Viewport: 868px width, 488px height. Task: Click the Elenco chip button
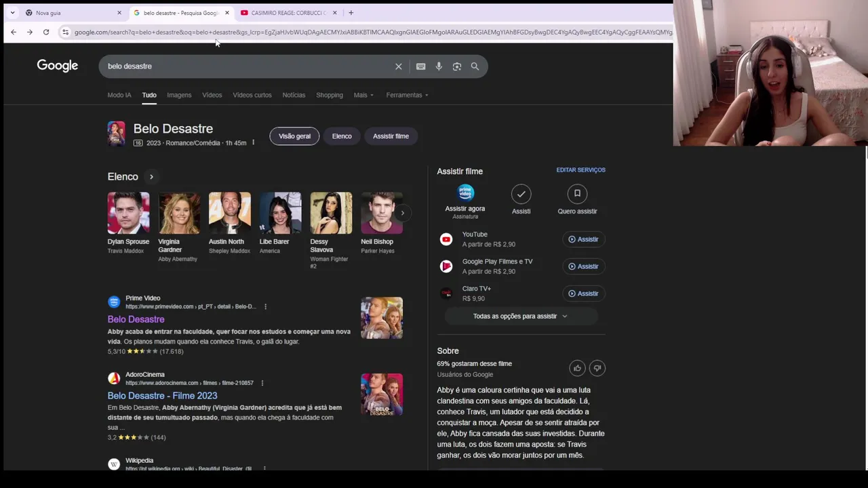(342, 136)
